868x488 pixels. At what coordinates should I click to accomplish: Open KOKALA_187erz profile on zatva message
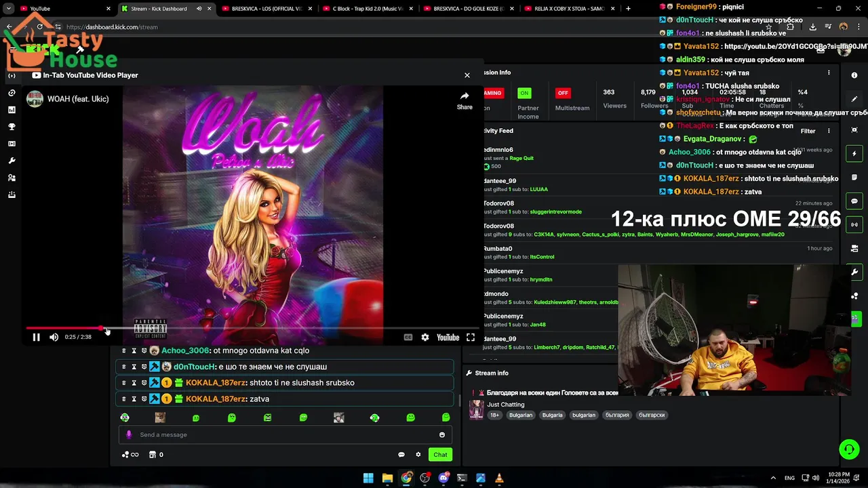[216, 399]
